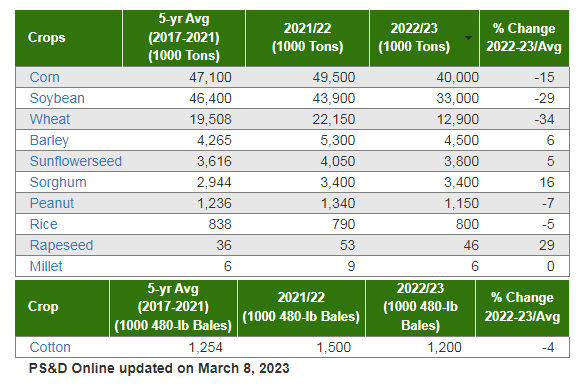Open the Wheat crop link
Image resolution: width=580 pixels, height=387 pixels.
(50, 119)
